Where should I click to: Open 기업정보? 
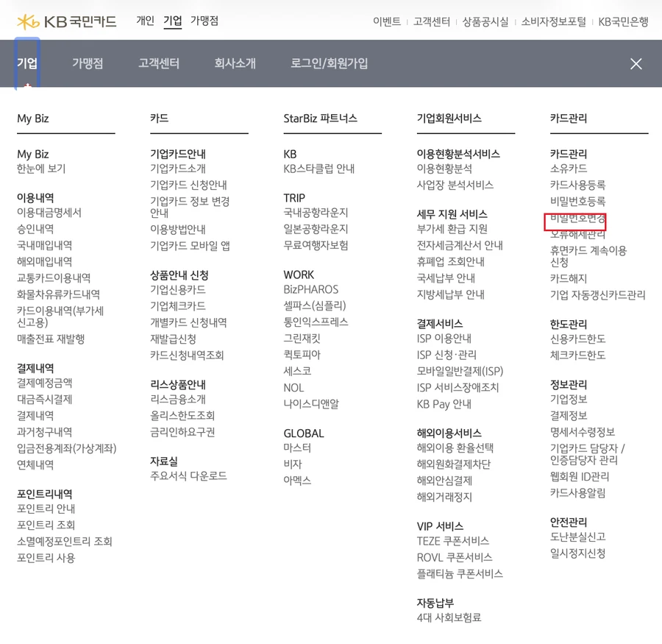pos(569,400)
